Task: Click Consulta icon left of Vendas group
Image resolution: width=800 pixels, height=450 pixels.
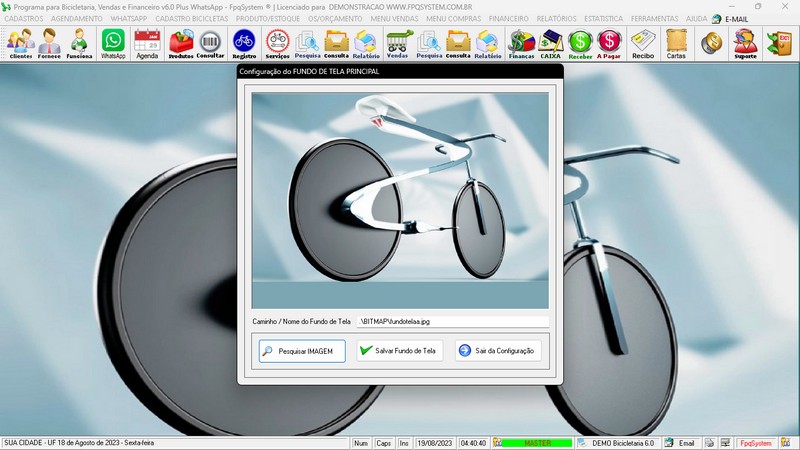Action: coord(336,44)
